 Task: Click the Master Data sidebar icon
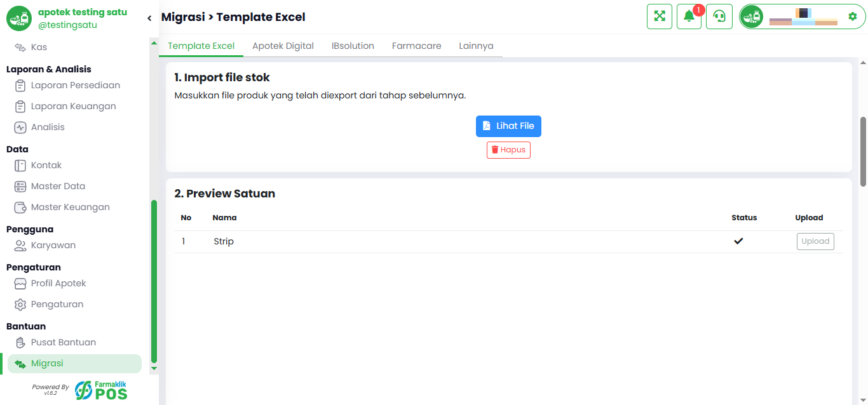(x=20, y=186)
